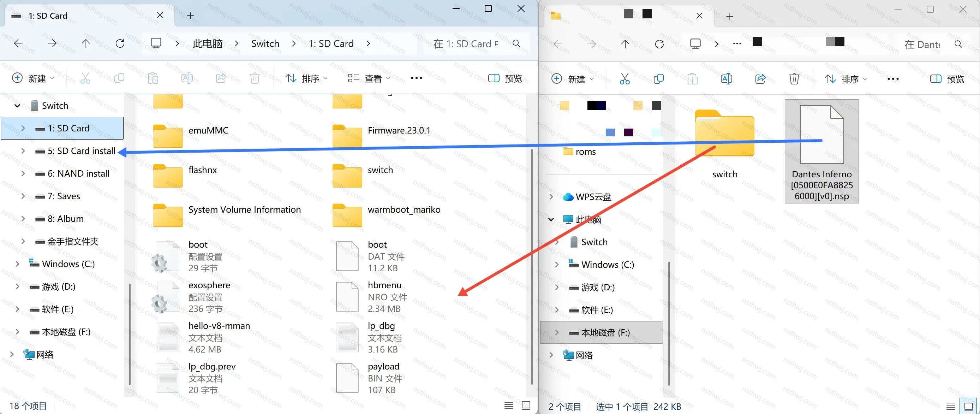Select the hbmenu NRO file
The height and width of the screenshot is (414, 980).
coord(372,297)
